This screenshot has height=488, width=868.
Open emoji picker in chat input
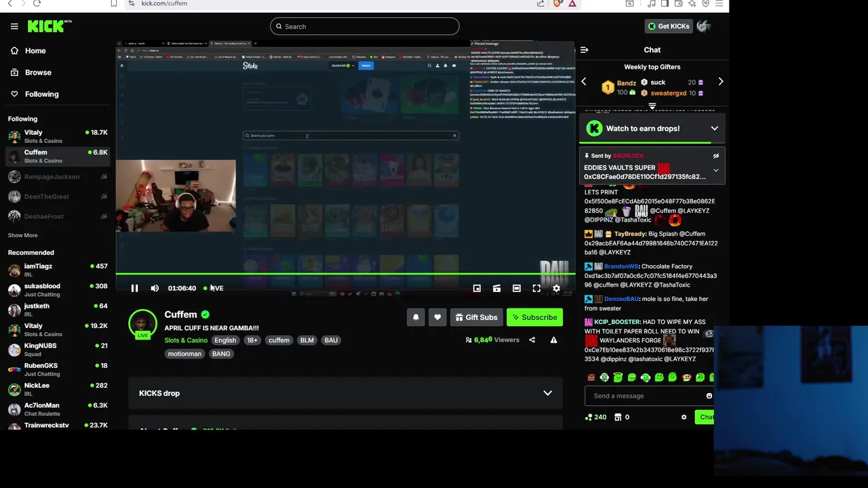[x=709, y=396]
